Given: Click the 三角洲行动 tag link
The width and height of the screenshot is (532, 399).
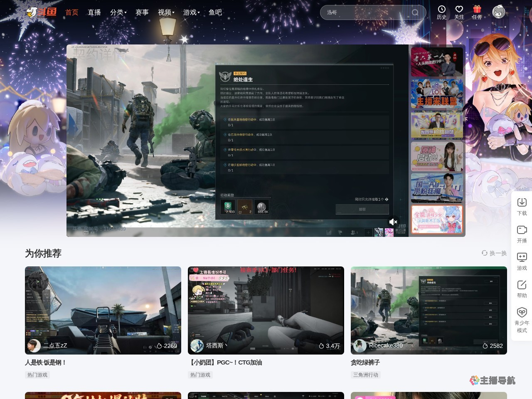Looking at the screenshot, I should (366, 375).
